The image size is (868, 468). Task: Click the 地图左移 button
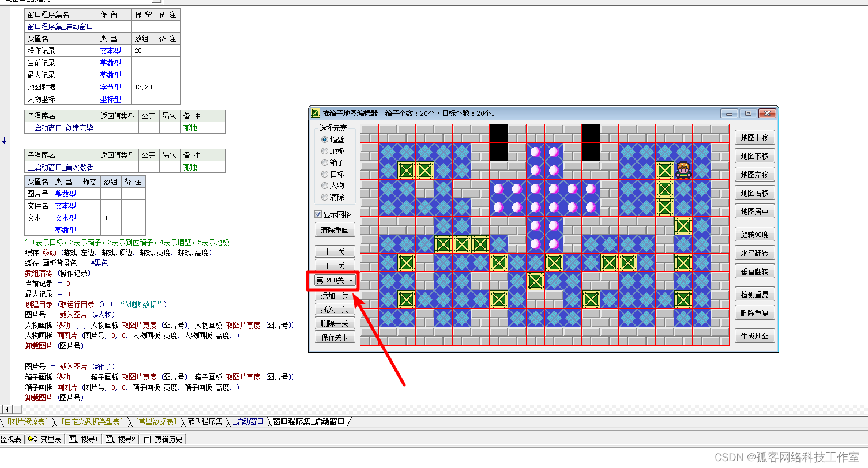coord(755,175)
